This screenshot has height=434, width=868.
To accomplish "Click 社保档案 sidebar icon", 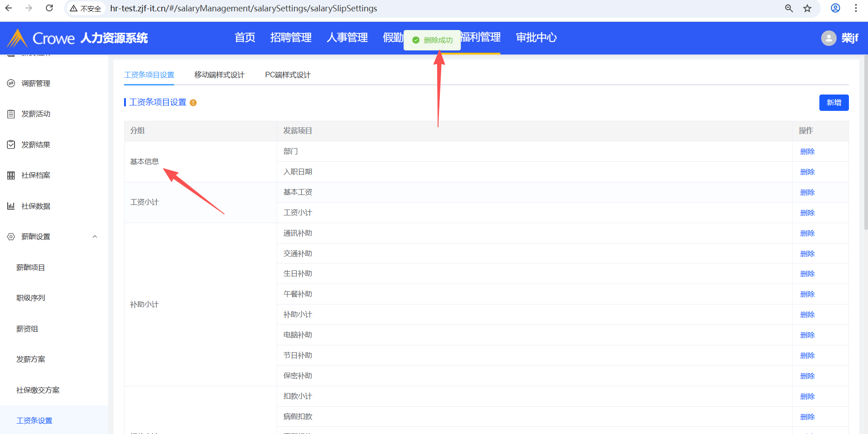I will pos(11,175).
